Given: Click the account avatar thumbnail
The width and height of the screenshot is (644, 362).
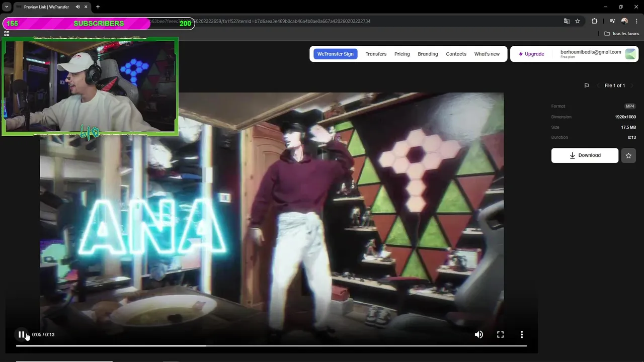Looking at the screenshot, I should (x=630, y=54).
